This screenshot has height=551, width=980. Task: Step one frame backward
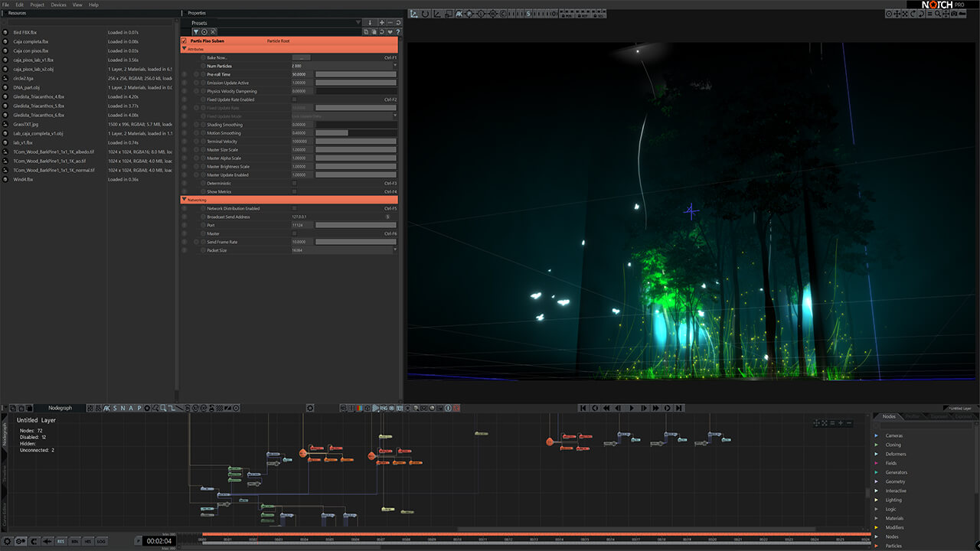pos(619,408)
